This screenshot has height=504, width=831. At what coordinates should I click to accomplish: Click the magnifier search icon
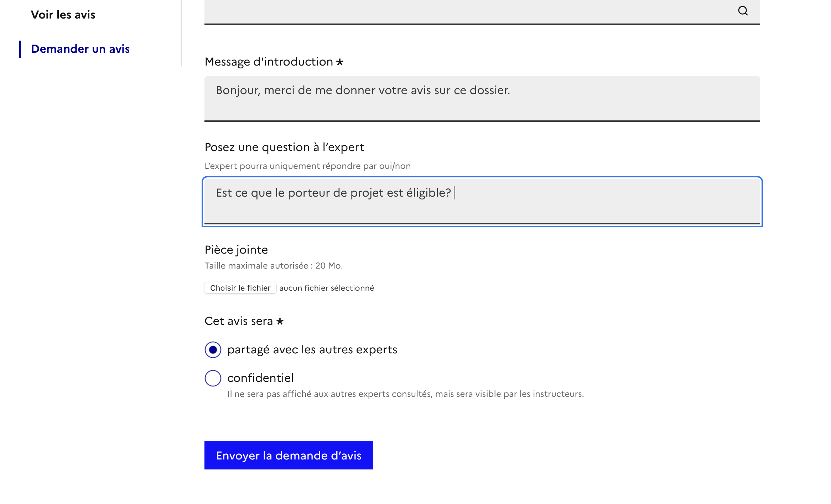[x=743, y=11]
